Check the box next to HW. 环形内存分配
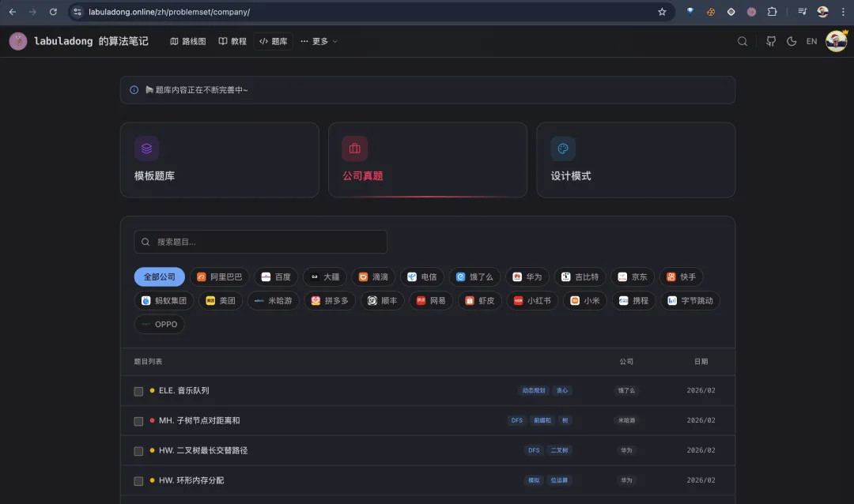854x504 pixels. point(138,480)
